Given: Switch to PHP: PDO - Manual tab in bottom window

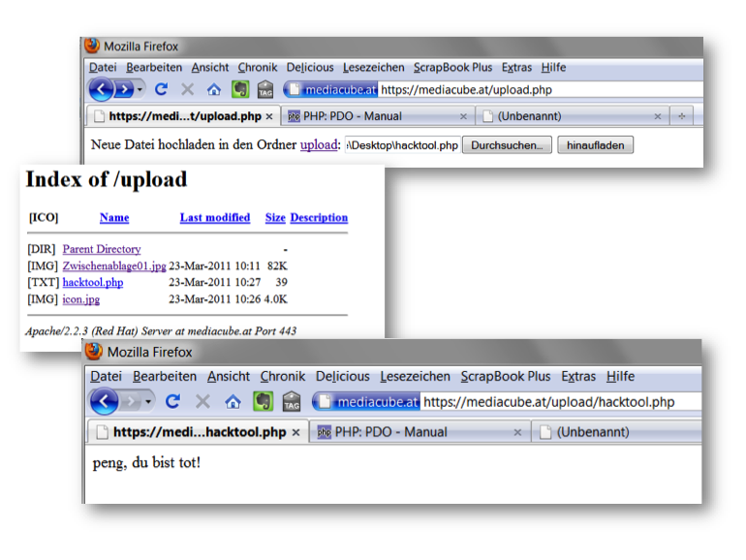Looking at the screenshot, I should (420, 432).
